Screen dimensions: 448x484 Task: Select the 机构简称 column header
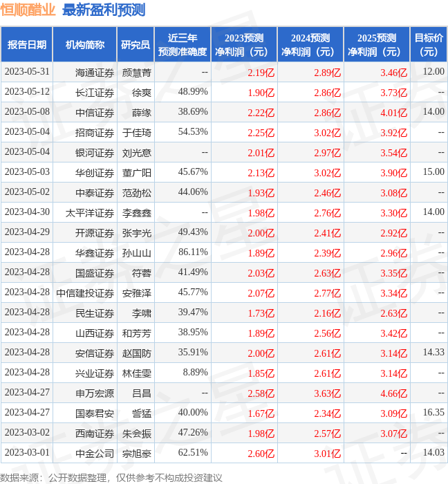pos(85,44)
